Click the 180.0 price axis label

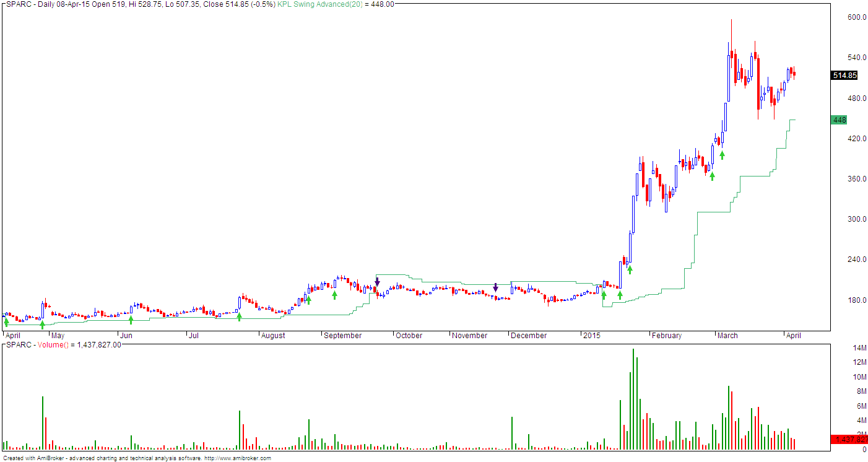coord(856,300)
